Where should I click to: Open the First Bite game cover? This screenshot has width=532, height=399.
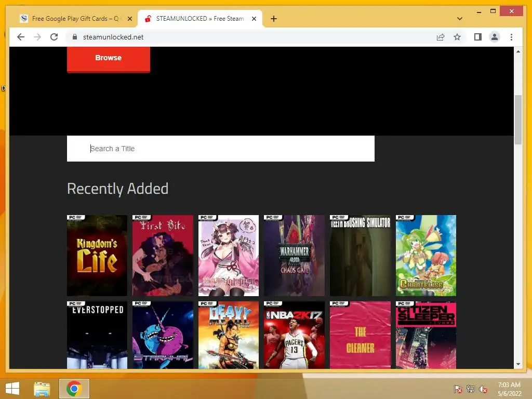pos(163,256)
